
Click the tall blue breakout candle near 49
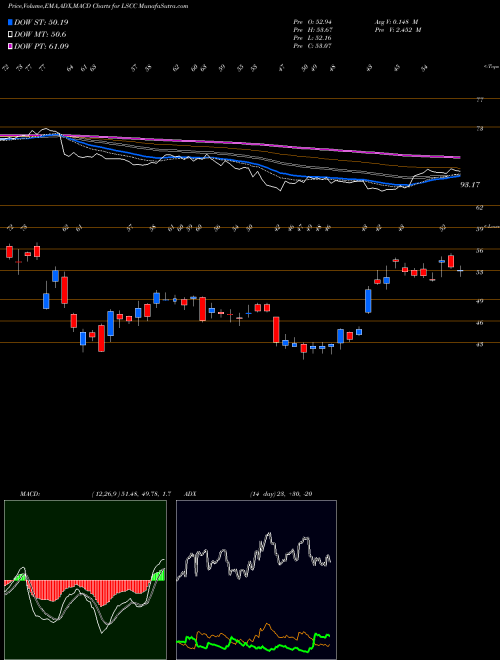pos(368,301)
